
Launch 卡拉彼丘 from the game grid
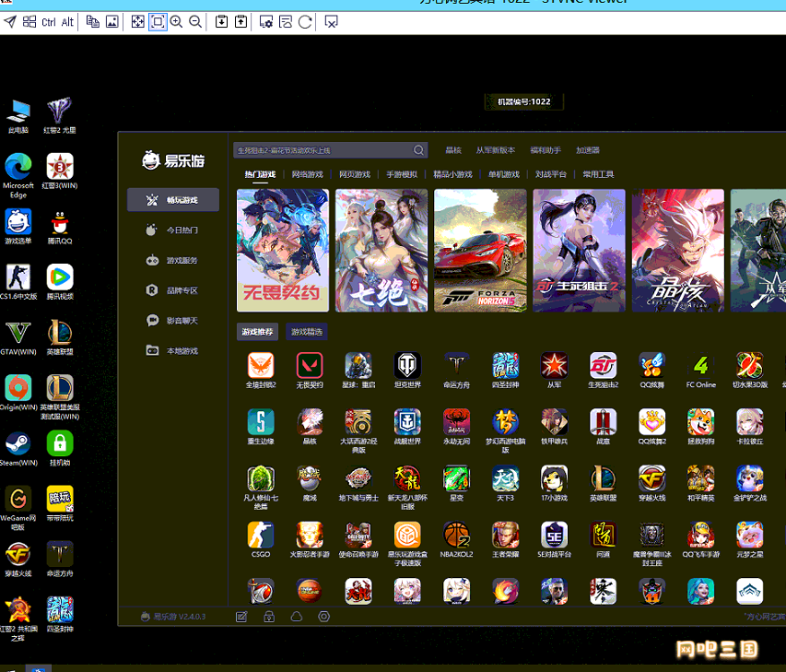(749, 427)
